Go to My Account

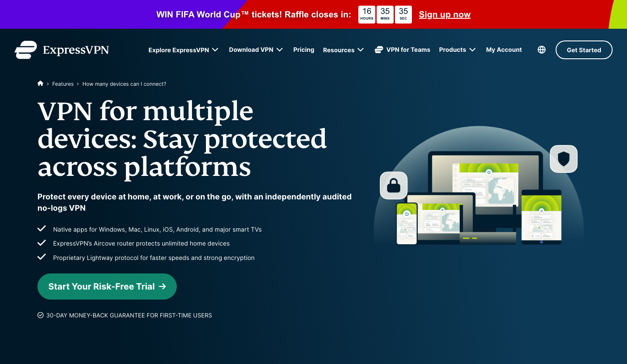point(504,50)
